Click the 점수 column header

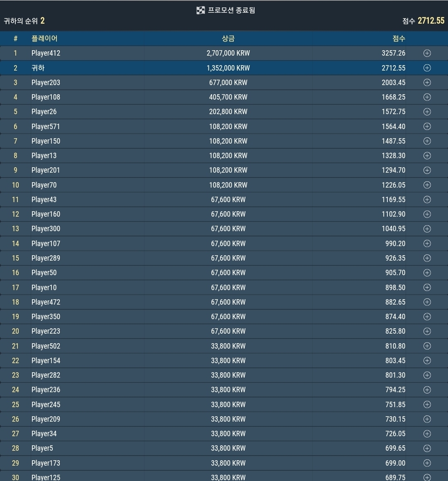pos(399,38)
